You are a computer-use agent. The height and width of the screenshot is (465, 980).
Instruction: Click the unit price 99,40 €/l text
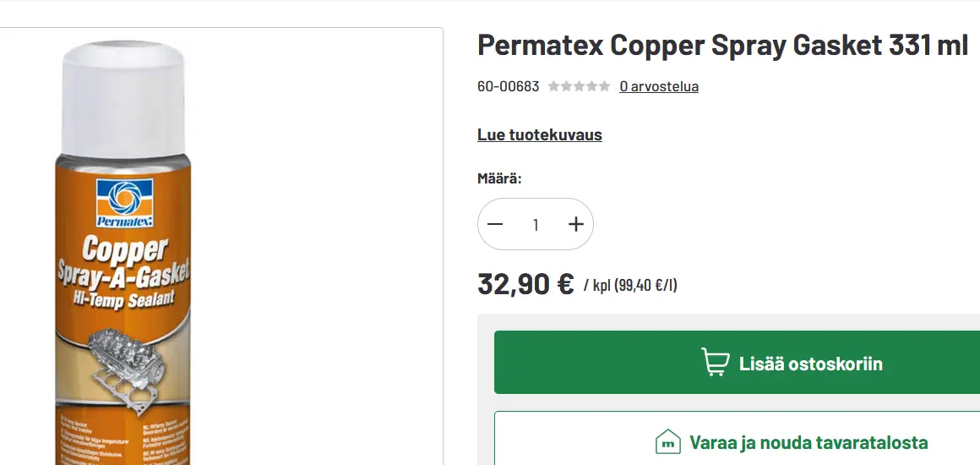click(645, 286)
